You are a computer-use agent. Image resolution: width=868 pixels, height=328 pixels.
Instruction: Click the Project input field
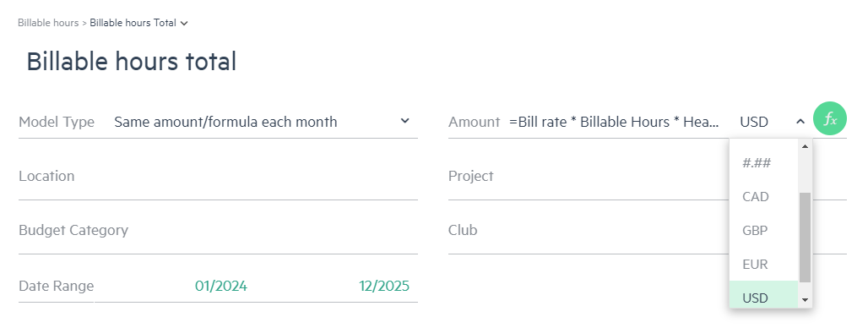[589, 177]
